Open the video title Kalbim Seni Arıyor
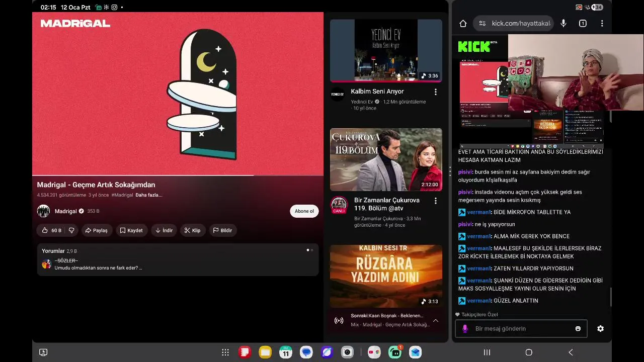The width and height of the screenshot is (644, 362). pos(377,92)
